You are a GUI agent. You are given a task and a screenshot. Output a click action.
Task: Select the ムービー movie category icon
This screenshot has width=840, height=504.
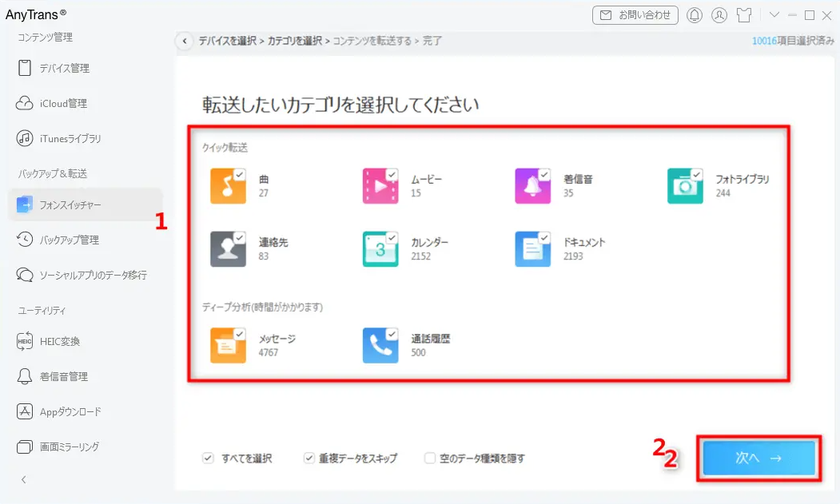[380, 186]
